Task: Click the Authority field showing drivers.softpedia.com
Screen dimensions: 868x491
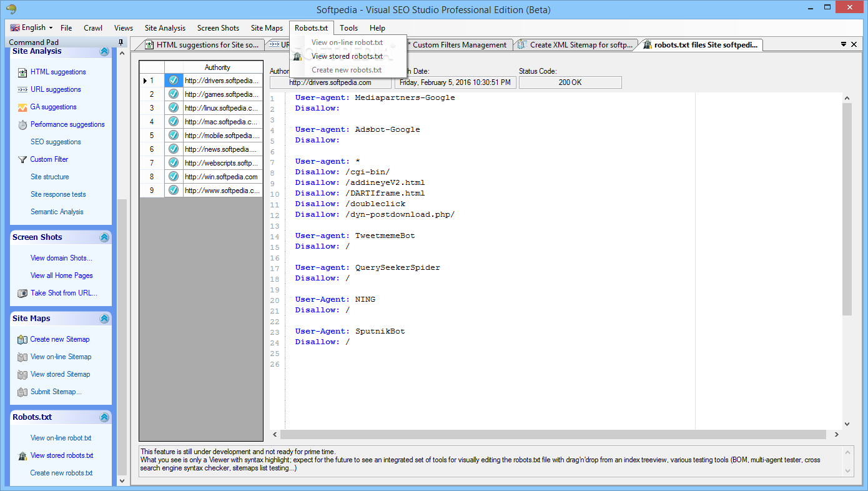Action: click(x=330, y=82)
